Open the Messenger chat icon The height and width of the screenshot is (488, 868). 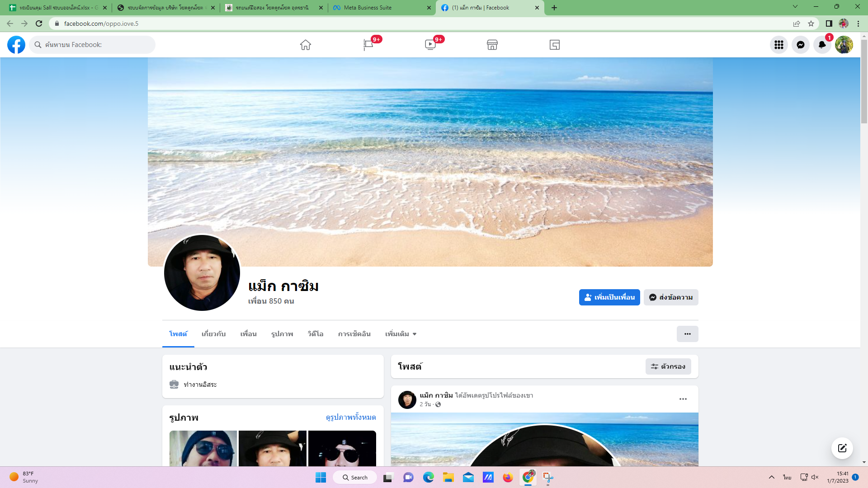(x=800, y=45)
